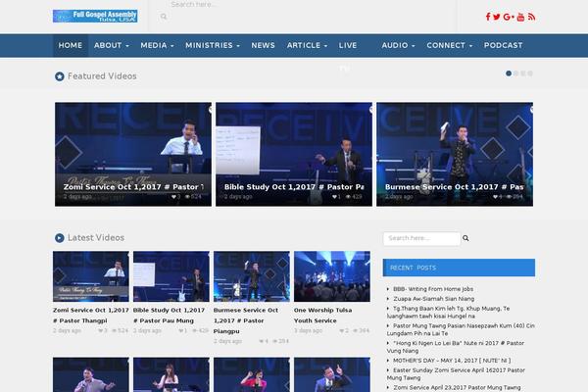Open the PODCAST menu item
The width and height of the screenshot is (588, 392).
click(503, 45)
